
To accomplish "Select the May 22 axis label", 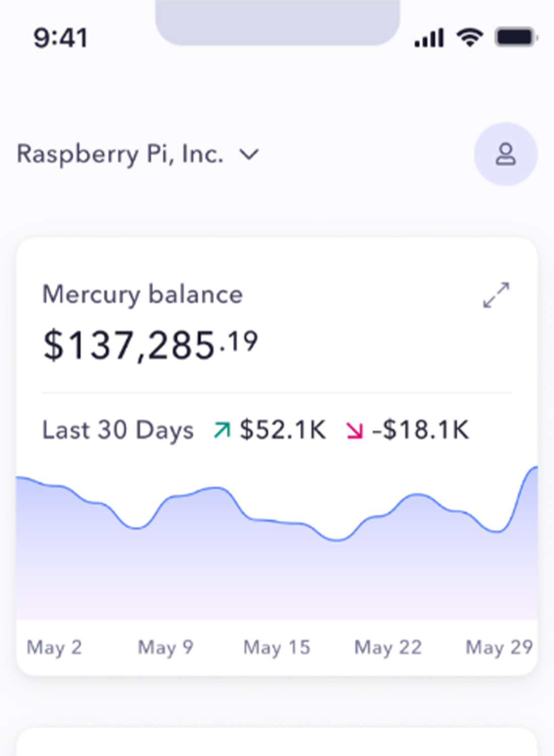I will coord(388,648).
